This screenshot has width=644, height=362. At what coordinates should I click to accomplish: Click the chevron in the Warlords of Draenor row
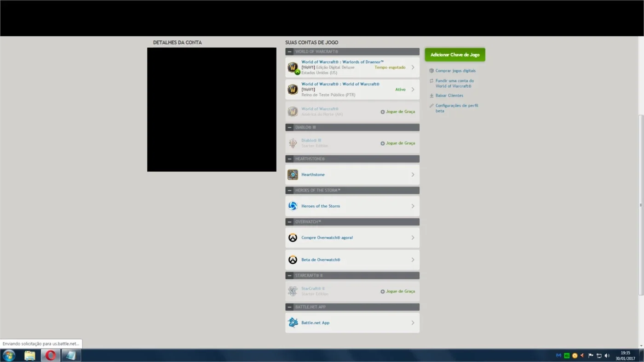[413, 68]
